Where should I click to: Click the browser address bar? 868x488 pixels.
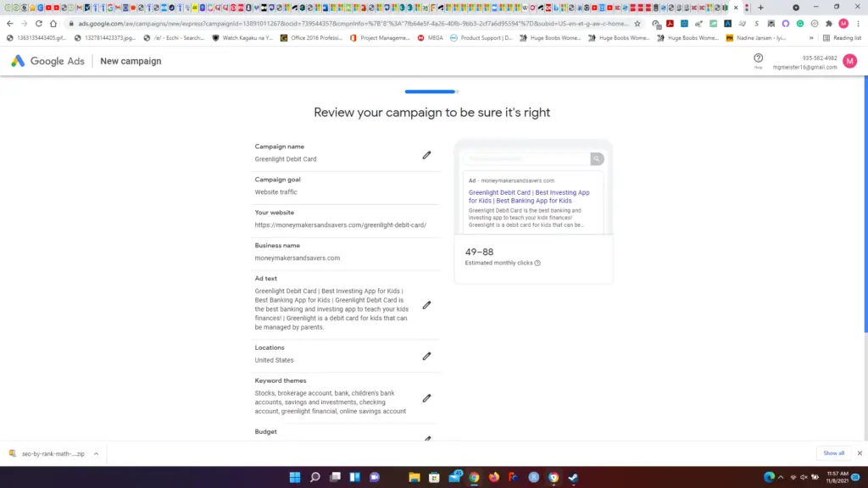pos(353,24)
